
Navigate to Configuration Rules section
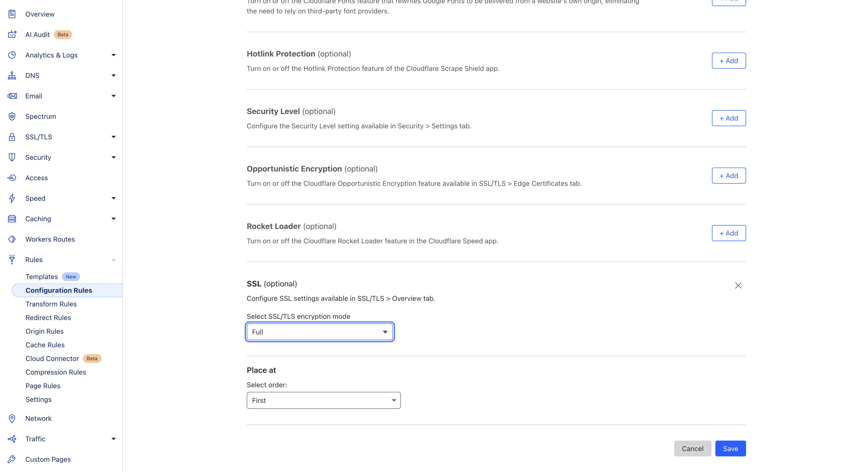[x=59, y=290]
